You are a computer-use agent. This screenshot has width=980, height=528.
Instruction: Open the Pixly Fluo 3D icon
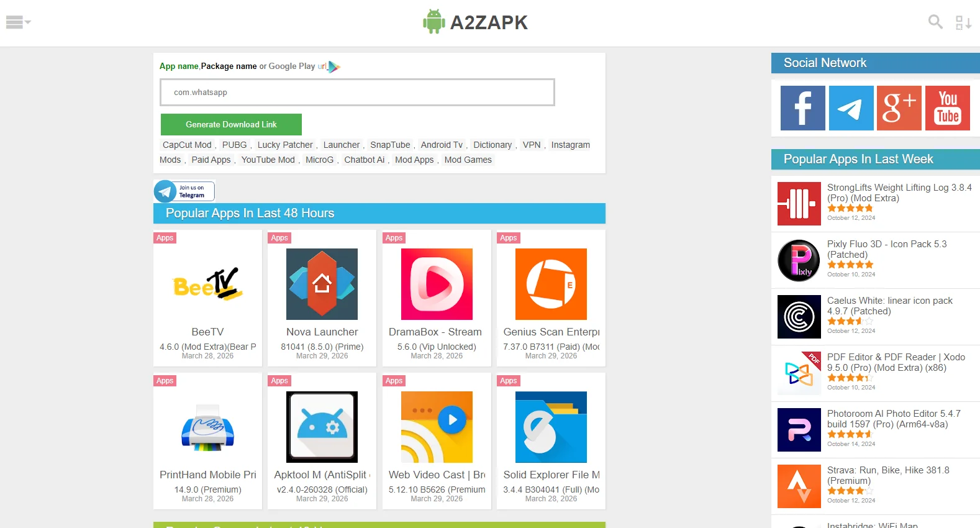(x=799, y=260)
